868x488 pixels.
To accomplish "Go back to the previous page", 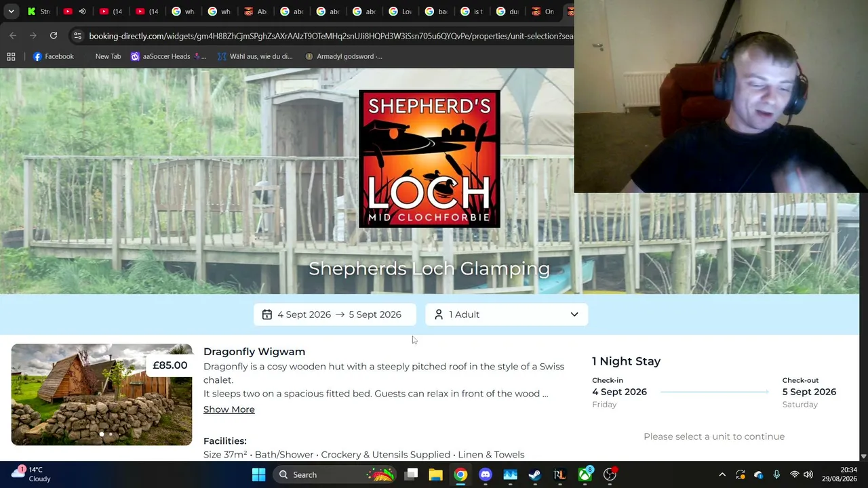I will tap(13, 36).
